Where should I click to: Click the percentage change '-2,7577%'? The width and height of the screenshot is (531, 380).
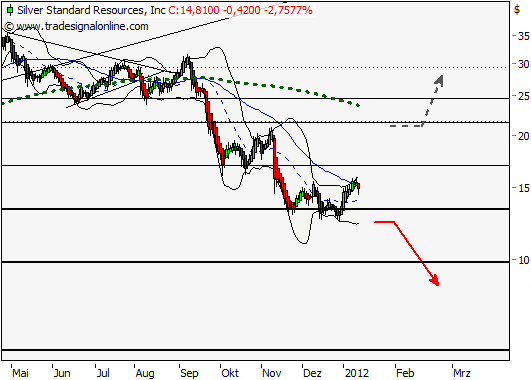click(288, 10)
